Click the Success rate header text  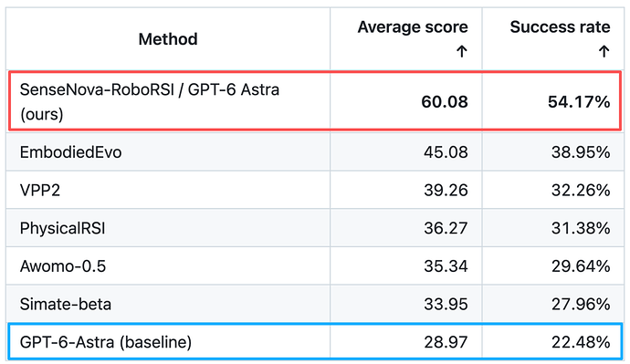click(x=560, y=26)
